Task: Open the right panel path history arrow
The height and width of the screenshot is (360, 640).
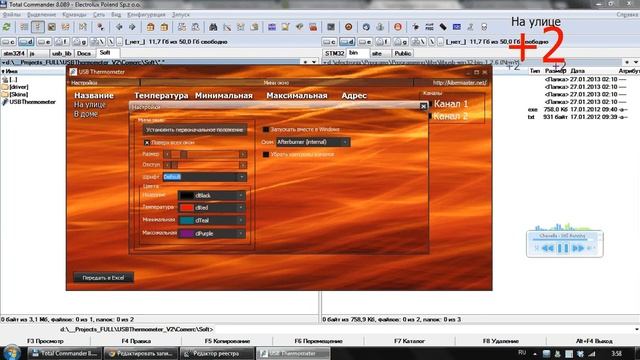Action: click(636, 62)
